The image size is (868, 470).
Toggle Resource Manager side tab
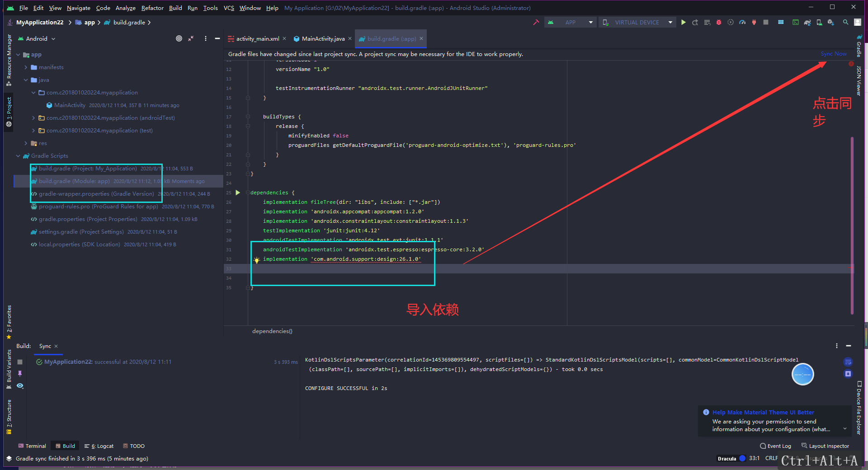pyautogui.click(x=9, y=60)
